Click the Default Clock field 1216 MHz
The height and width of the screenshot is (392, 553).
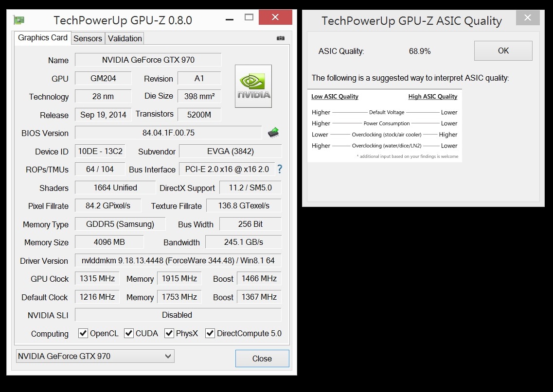pos(97,297)
